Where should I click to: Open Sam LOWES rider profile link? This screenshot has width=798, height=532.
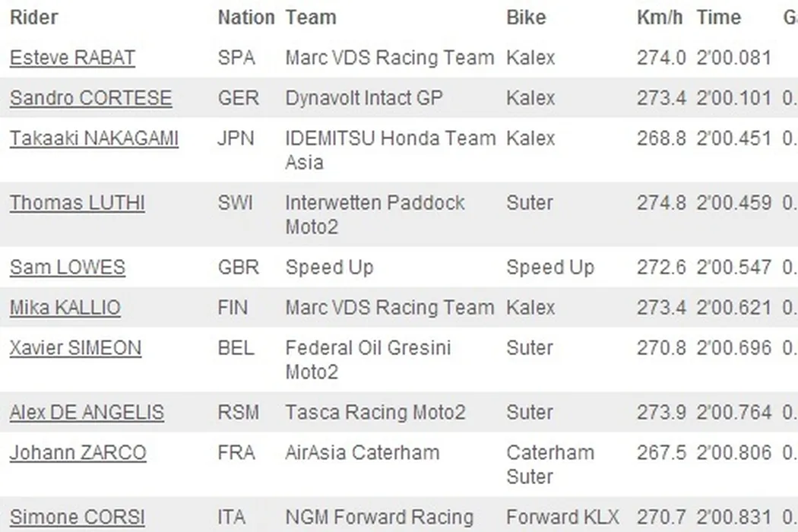point(67,268)
